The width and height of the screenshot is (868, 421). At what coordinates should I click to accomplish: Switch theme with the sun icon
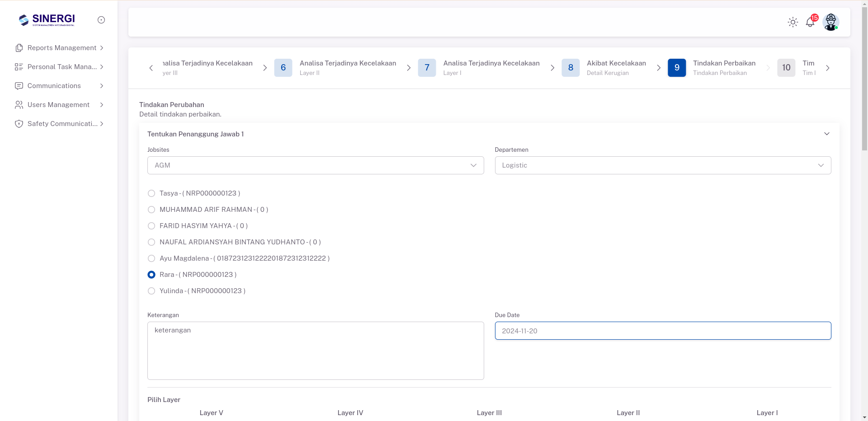793,22
